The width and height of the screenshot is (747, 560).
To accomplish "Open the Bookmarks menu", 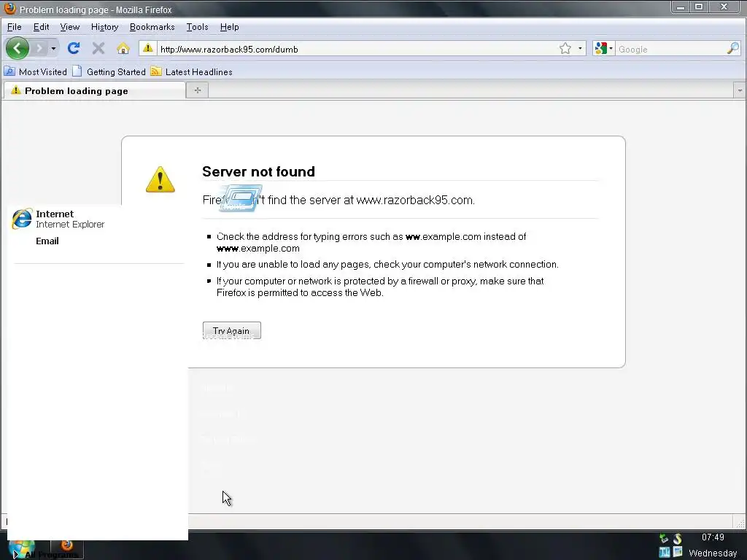I will tap(152, 27).
